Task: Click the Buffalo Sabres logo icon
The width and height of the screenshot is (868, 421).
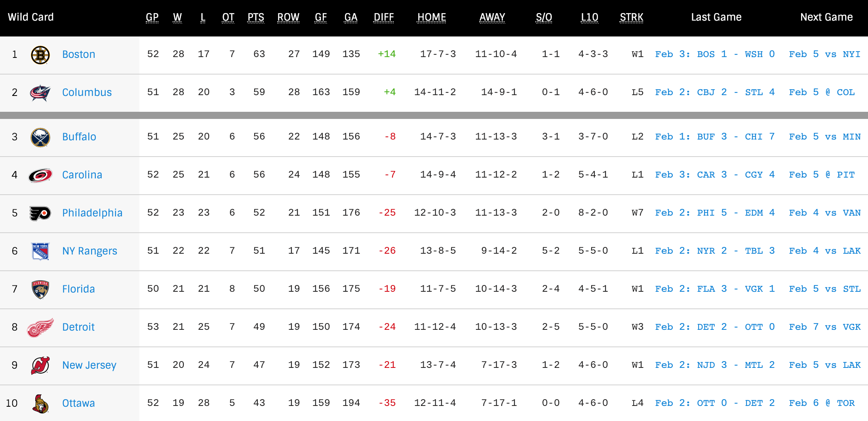Action: click(x=40, y=137)
